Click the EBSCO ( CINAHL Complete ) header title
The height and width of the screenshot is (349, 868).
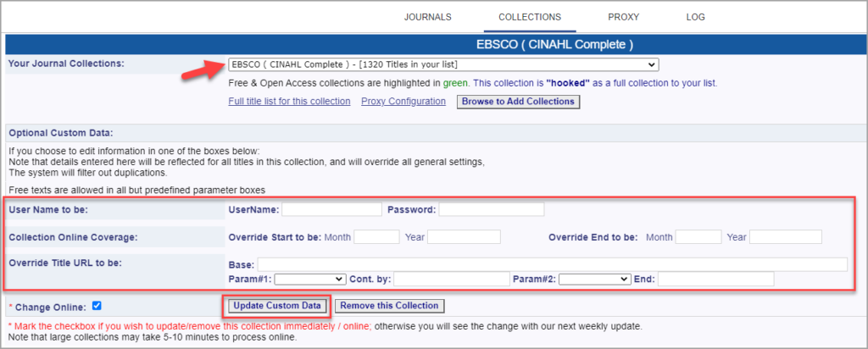[554, 44]
